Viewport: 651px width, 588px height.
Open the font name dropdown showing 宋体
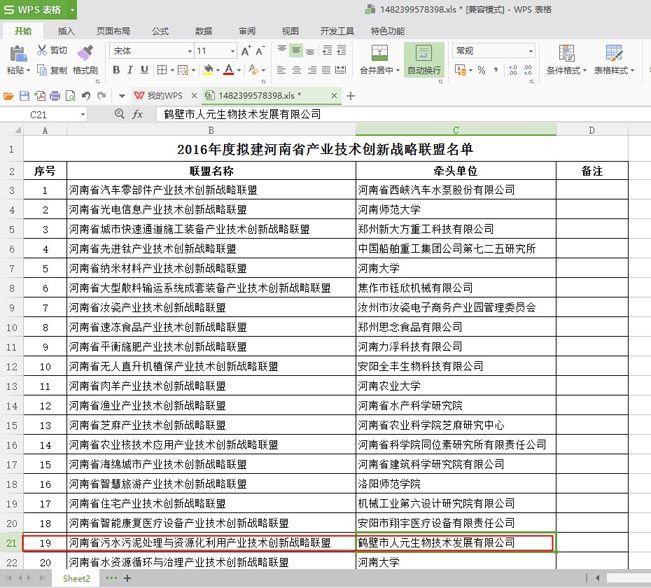[x=150, y=51]
